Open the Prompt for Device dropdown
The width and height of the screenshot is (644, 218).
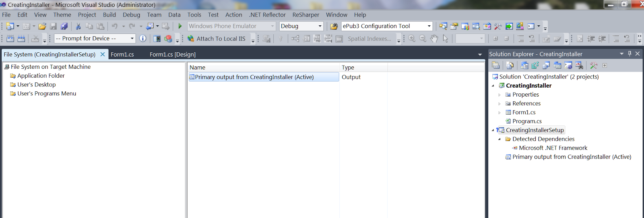[132, 39]
